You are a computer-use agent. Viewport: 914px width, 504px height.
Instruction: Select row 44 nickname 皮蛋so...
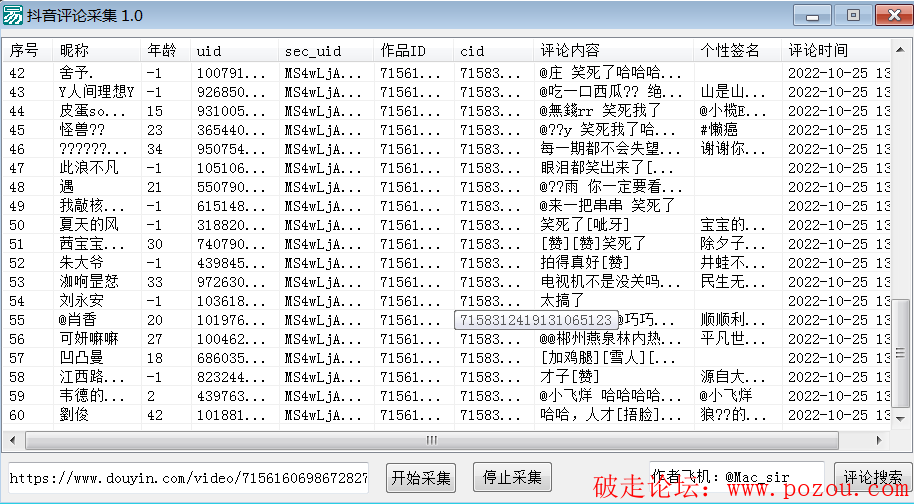[92, 111]
